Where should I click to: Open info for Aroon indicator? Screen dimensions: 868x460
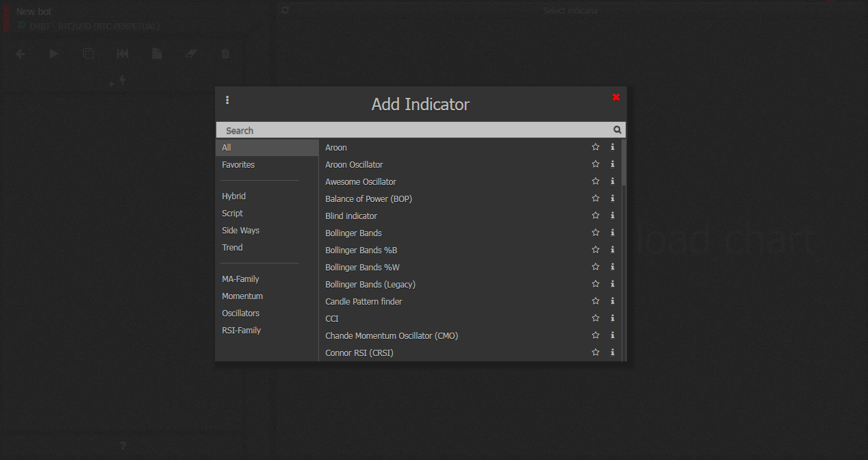613,147
